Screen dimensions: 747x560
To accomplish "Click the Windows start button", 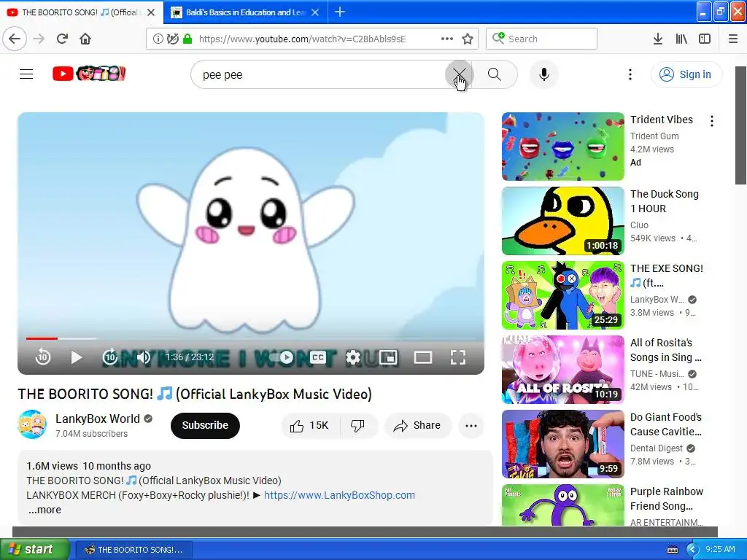I will [x=35, y=549].
